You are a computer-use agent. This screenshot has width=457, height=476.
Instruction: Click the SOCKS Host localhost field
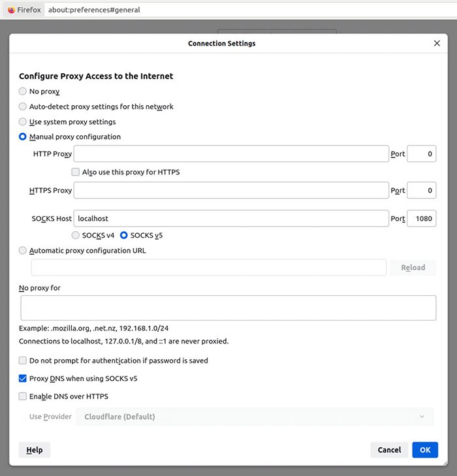tap(231, 218)
